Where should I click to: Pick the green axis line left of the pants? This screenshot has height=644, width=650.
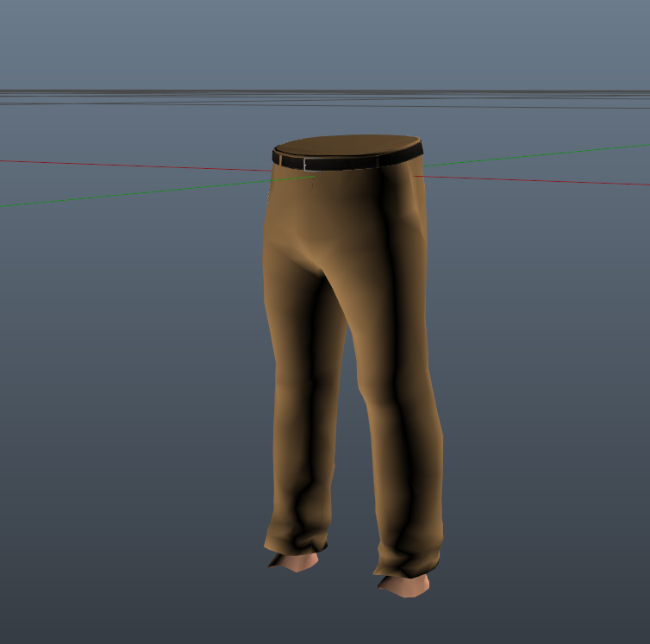coord(129,194)
